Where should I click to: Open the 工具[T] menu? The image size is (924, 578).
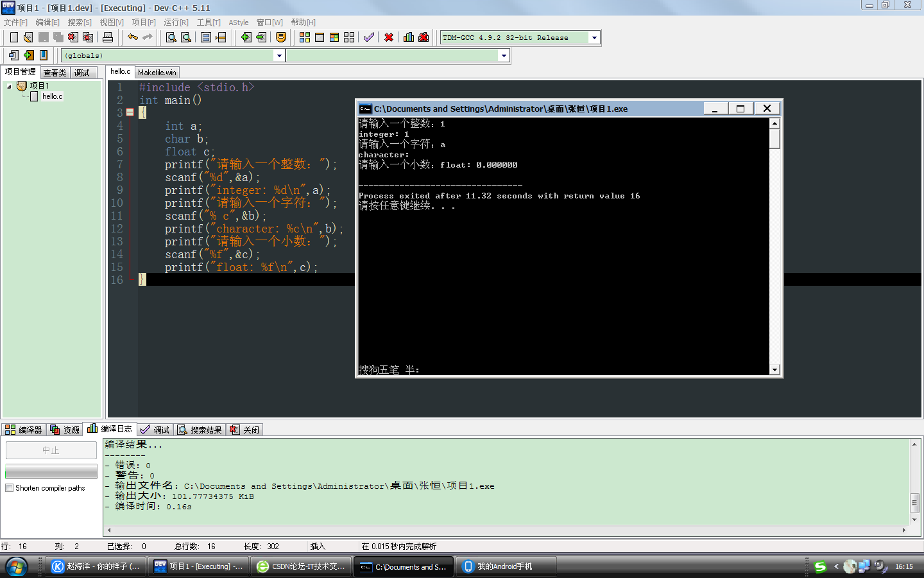click(x=209, y=22)
